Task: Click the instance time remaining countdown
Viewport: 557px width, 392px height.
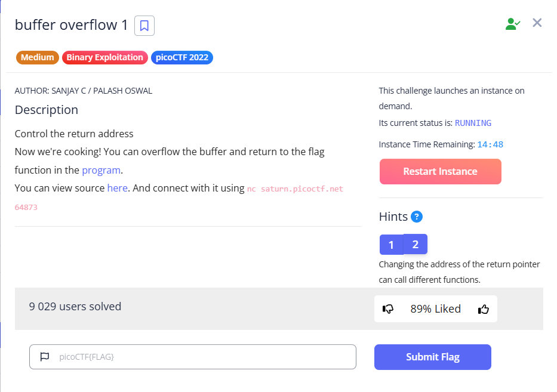Action: (490, 144)
